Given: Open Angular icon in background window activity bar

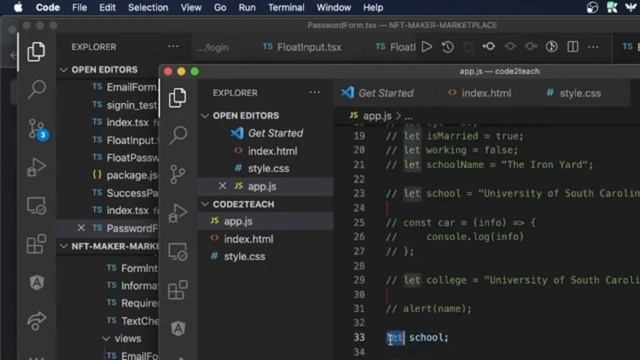Looking at the screenshot, I should [x=36, y=282].
